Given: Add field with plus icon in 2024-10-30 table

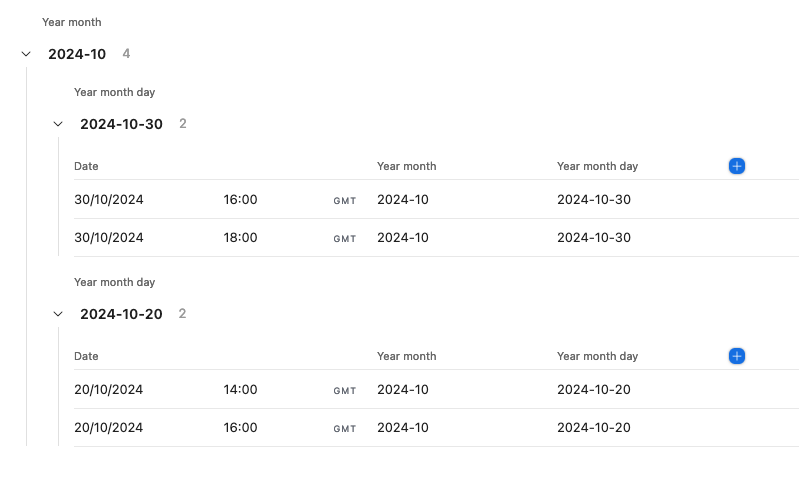Looking at the screenshot, I should pyautogui.click(x=737, y=166).
